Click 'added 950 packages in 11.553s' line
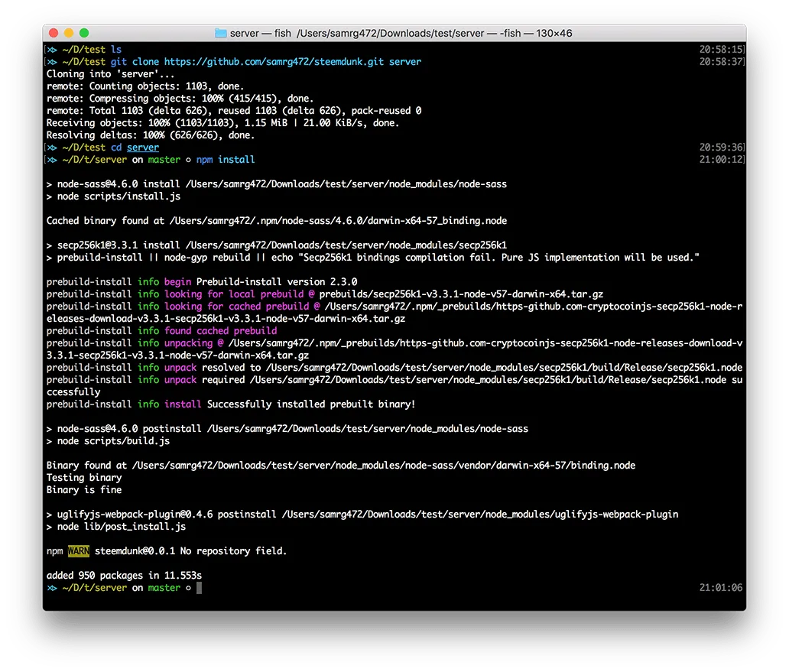 pos(124,575)
